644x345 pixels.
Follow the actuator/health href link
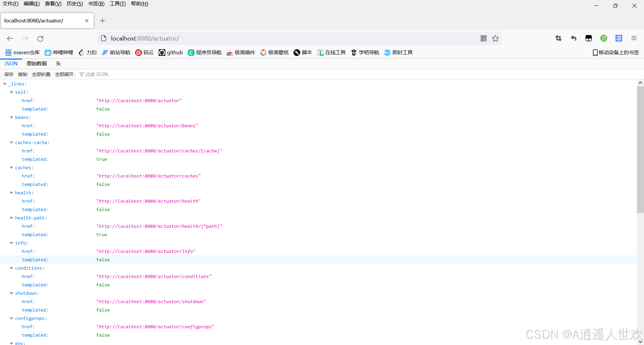pyautogui.click(x=149, y=201)
